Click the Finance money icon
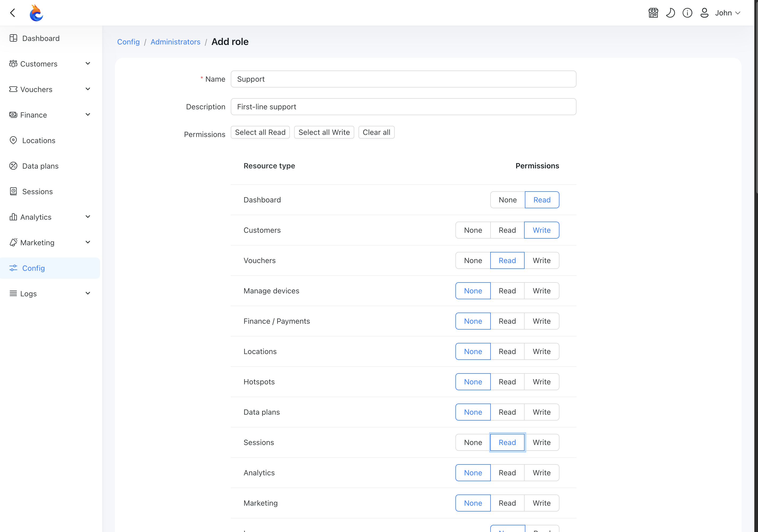Screen dimensions: 758x532 click(x=13, y=115)
